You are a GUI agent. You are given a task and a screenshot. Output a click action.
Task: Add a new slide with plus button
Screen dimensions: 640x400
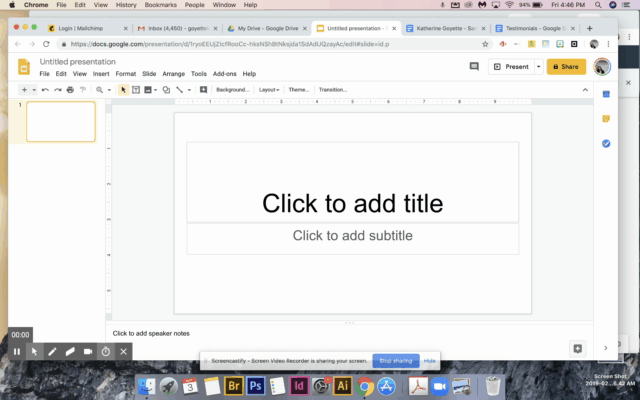[x=24, y=90]
